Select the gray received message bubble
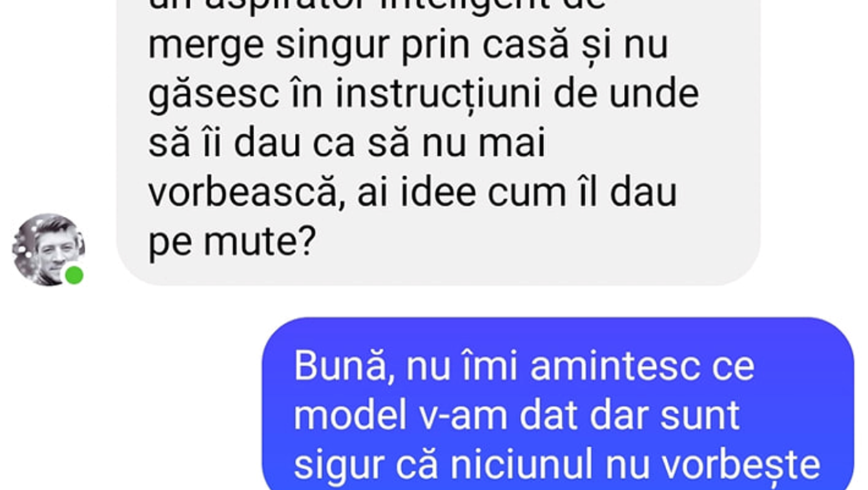Image resolution: width=868 pixels, height=490 pixels. 438,142
